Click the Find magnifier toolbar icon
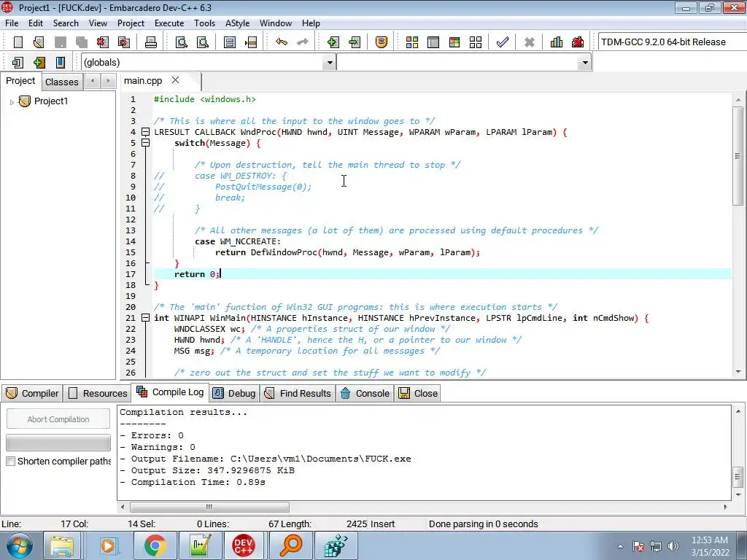 pos(182,42)
